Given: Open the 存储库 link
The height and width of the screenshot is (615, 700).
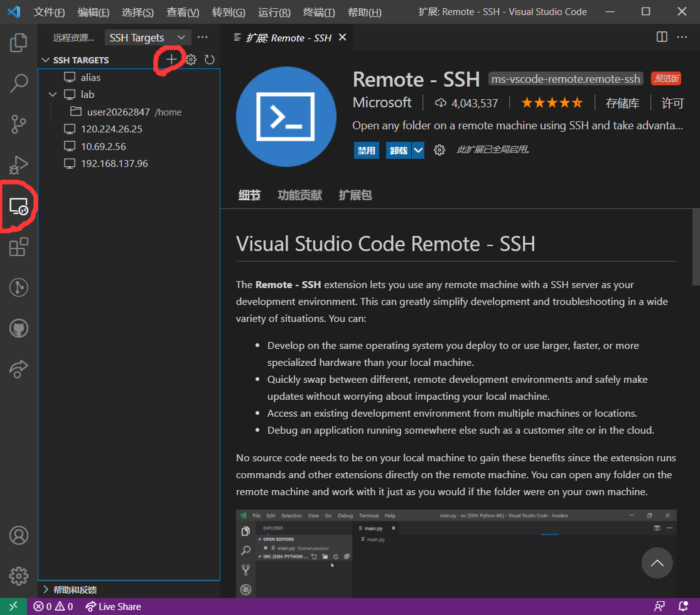Looking at the screenshot, I should (622, 103).
